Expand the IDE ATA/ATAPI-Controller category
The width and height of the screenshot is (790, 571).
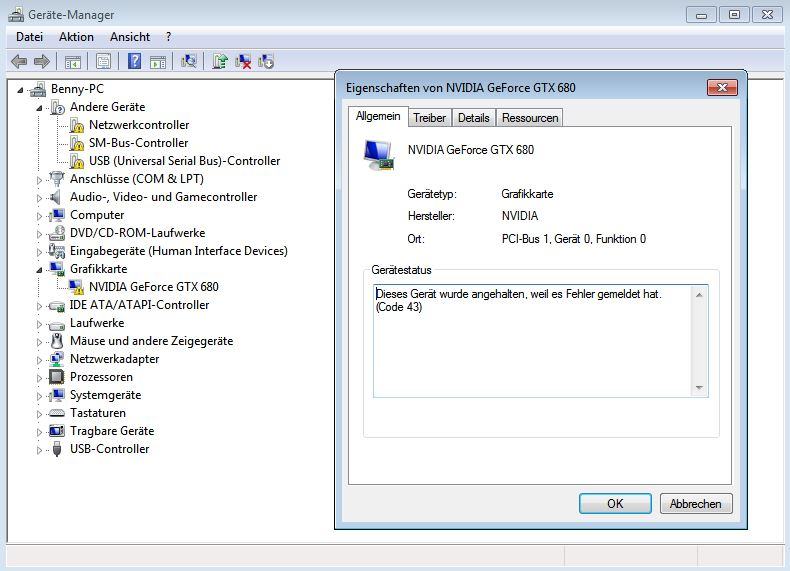(39, 306)
